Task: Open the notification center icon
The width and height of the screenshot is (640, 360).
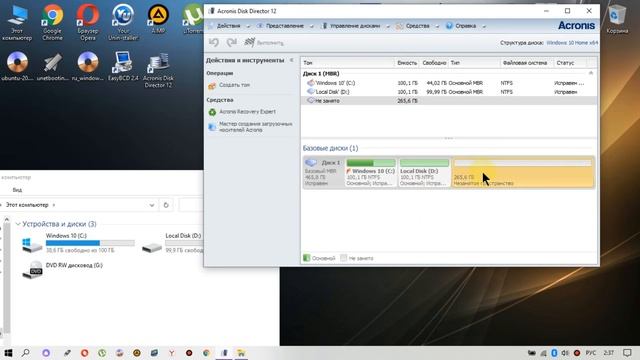Action: (x=627, y=353)
